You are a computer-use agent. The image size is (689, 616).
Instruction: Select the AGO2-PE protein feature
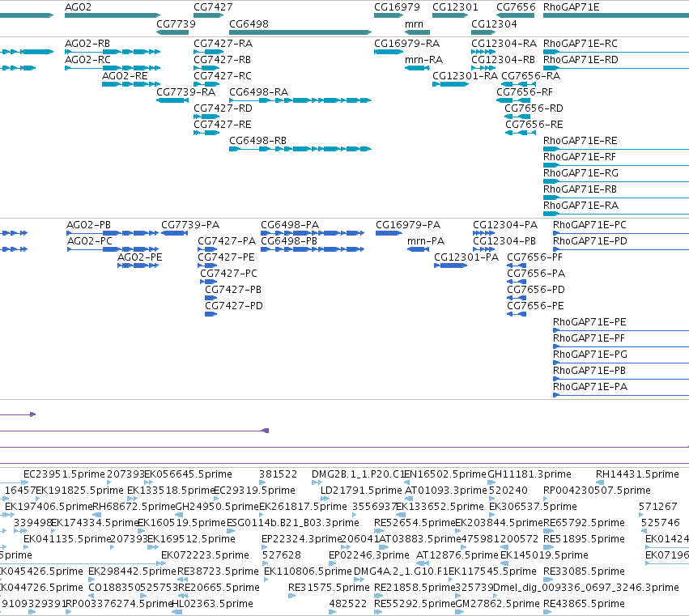pos(138,266)
